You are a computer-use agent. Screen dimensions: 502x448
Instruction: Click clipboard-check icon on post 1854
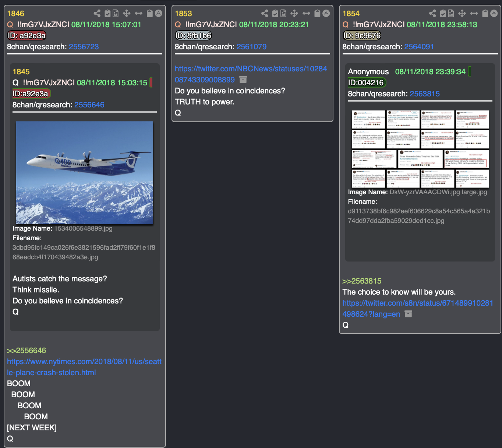pyautogui.click(x=443, y=14)
